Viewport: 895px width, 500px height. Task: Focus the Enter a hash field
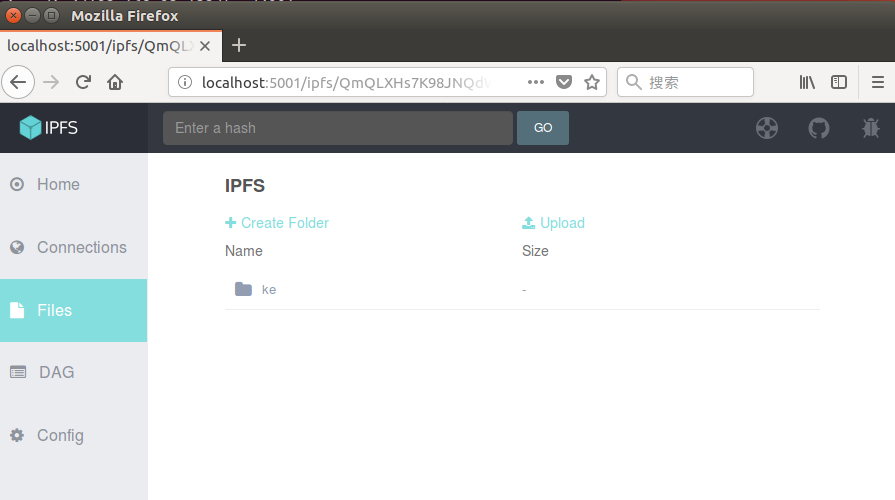338,128
